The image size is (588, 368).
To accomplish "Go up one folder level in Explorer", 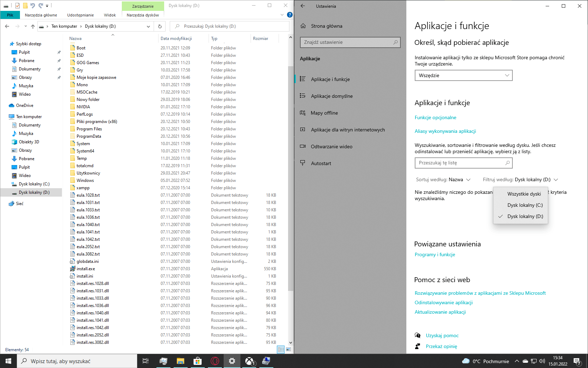I will (x=33, y=26).
